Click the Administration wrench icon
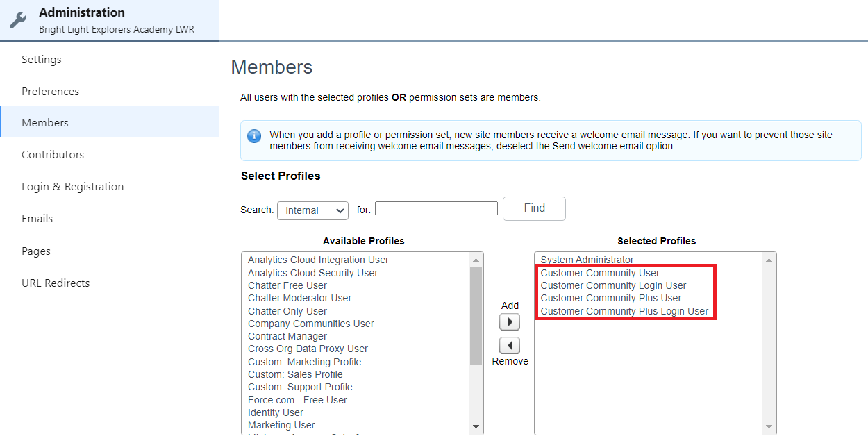The image size is (868, 443). tap(19, 20)
